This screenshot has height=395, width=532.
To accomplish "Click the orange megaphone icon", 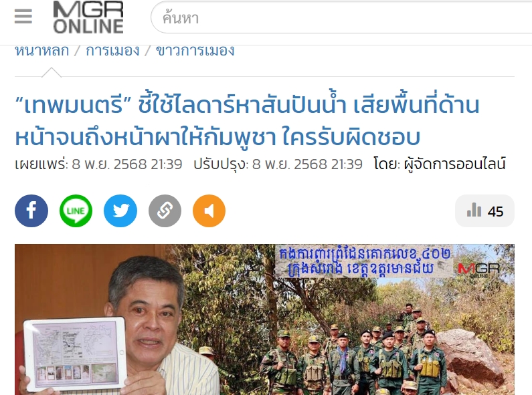I will 209,211.
